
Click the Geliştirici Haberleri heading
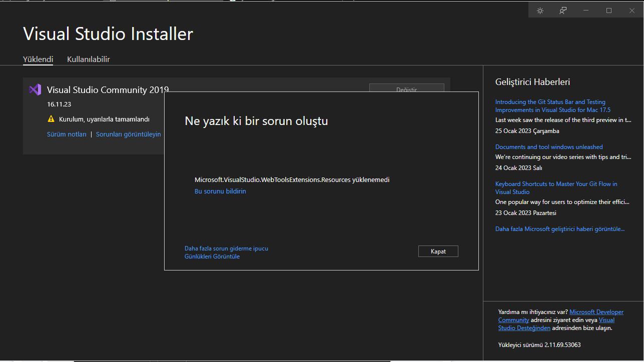532,81
